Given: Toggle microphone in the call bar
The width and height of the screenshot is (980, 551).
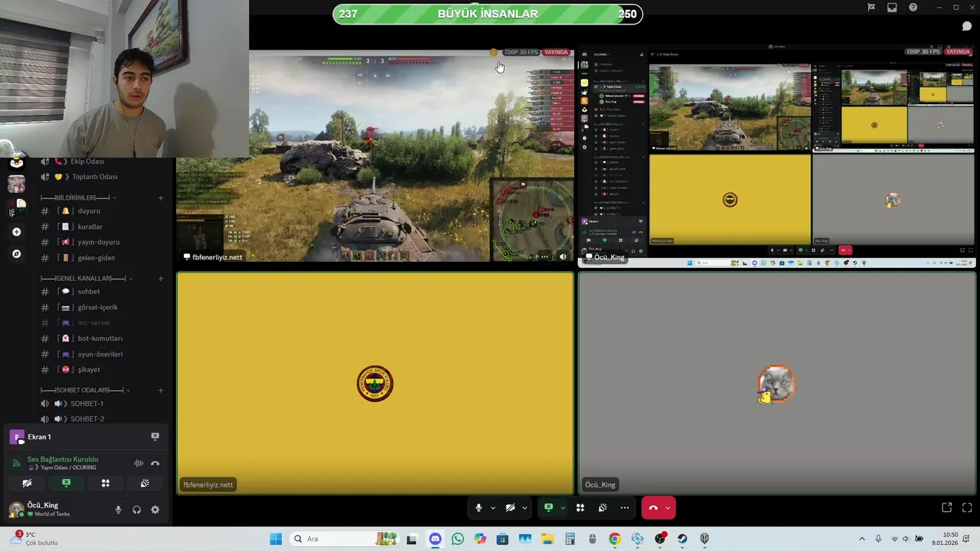Looking at the screenshot, I should click(479, 507).
